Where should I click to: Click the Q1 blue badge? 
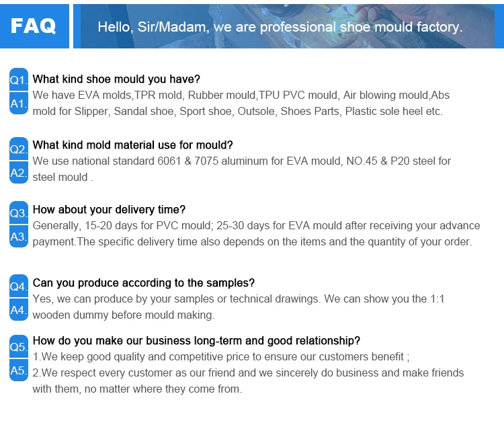pos(19,79)
